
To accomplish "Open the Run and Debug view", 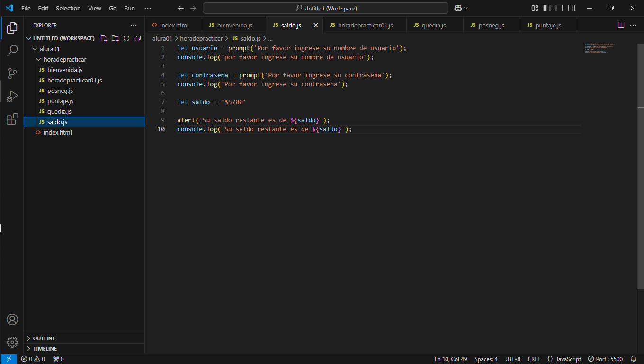I will click(x=12, y=96).
